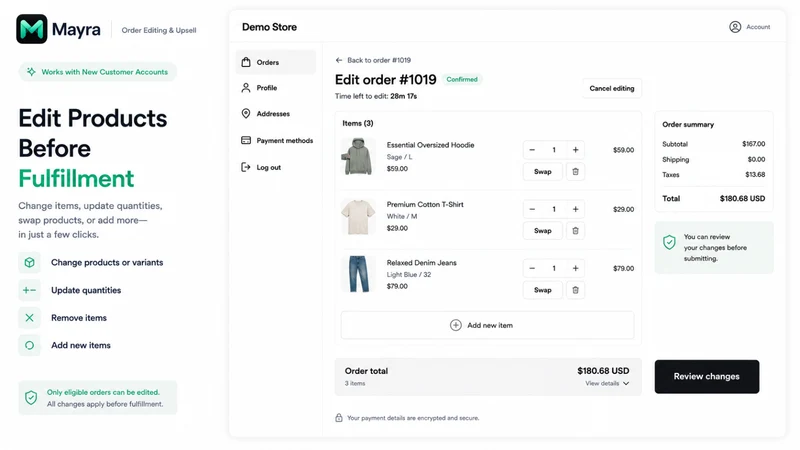
Task: Click the Log out arrow icon
Action: click(x=246, y=167)
